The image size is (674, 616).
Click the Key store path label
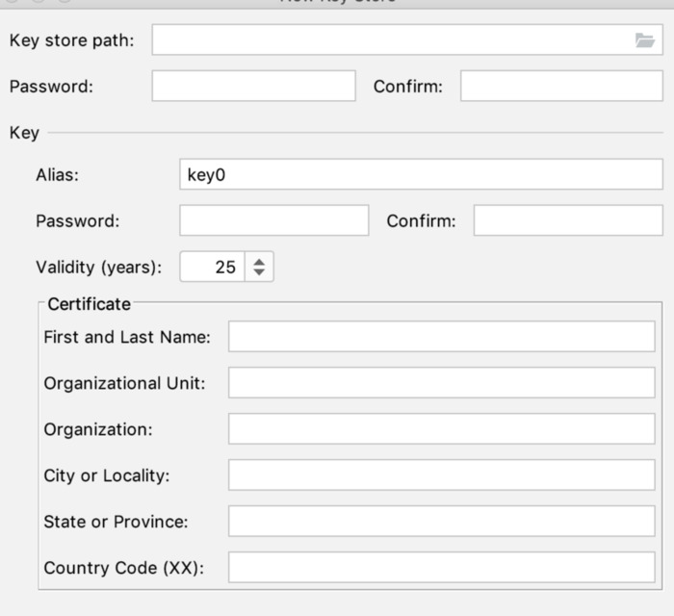coord(72,40)
